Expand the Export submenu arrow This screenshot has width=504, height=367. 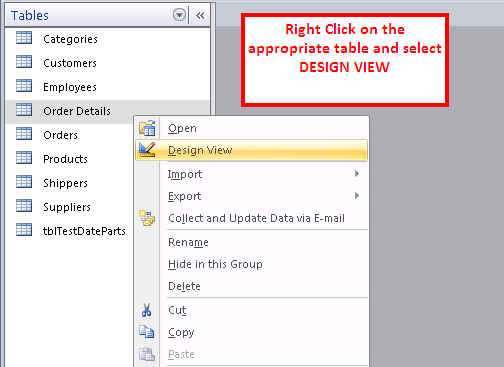357,196
